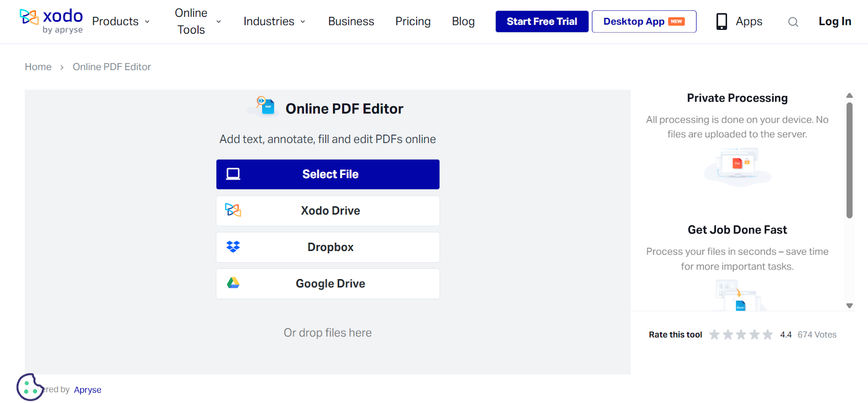Click the Xodo logo in header
This screenshot has width=868, height=403.
tap(51, 21)
